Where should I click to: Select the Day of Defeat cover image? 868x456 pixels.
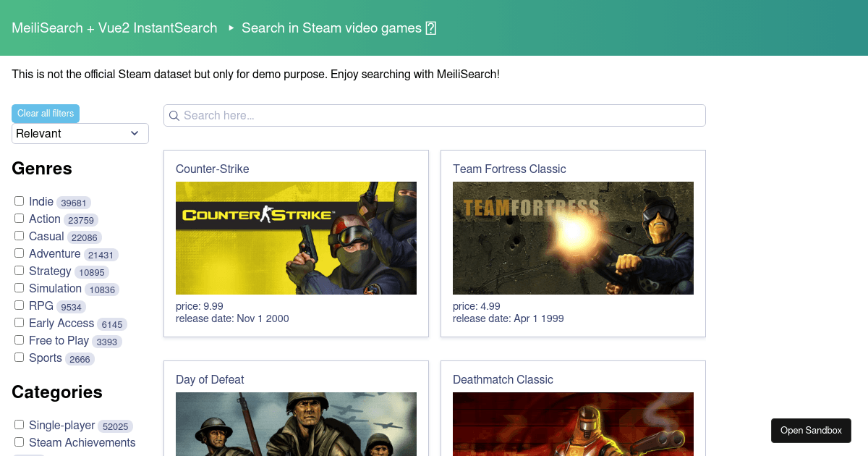[296, 424]
